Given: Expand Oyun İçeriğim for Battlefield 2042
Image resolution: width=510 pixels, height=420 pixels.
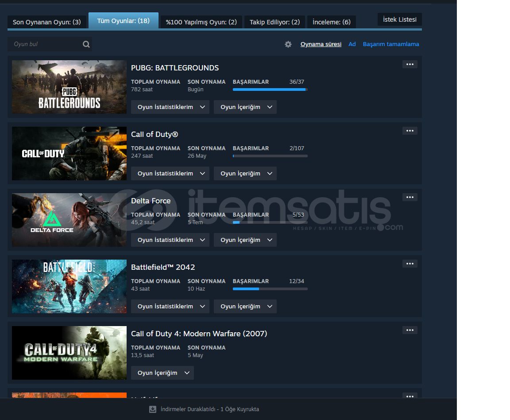Looking at the screenshot, I should pyautogui.click(x=245, y=307).
